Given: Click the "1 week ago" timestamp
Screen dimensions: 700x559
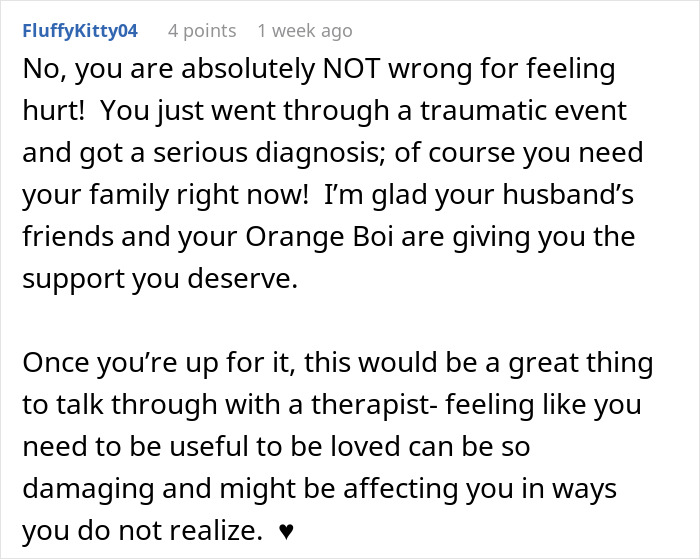Looking at the screenshot, I should [x=305, y=31].
